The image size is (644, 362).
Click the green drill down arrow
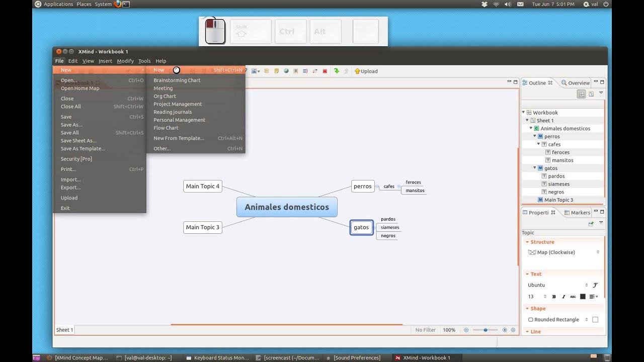[337, 71]
